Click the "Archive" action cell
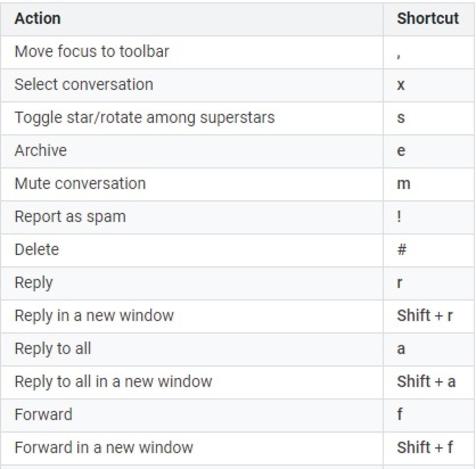This screenshot has width=476, height=469. point(41,150)
